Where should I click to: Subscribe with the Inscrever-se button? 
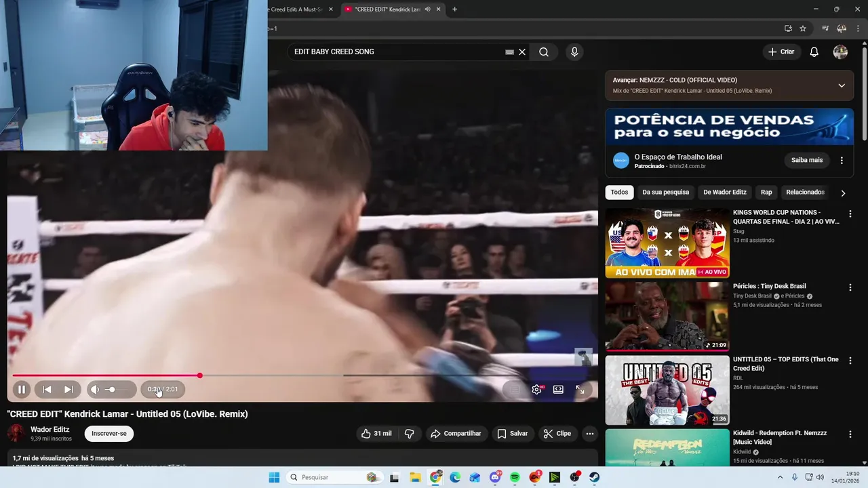(x=109, y=434)
